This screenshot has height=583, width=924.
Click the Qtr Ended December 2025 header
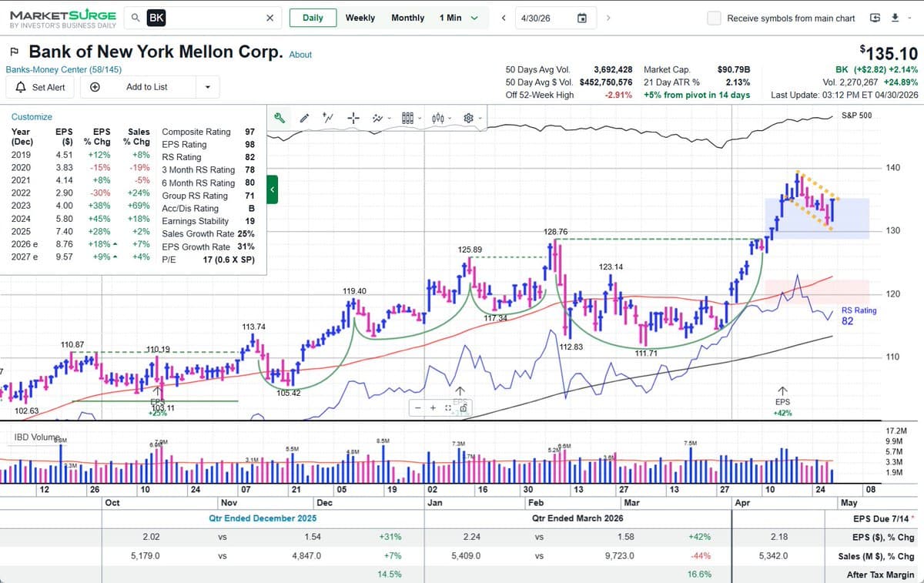263,518
